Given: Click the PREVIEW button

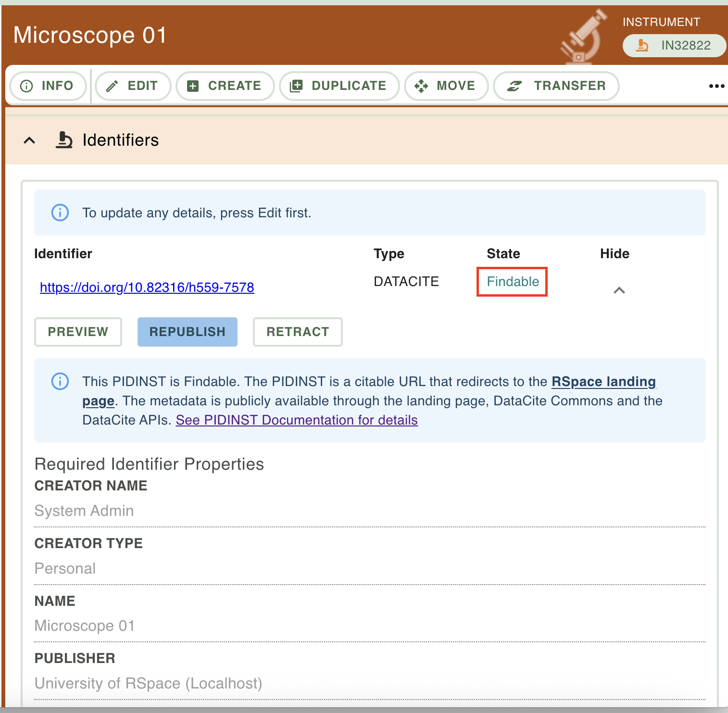Looking at the screenshot, I should click(x=78, y=332).
